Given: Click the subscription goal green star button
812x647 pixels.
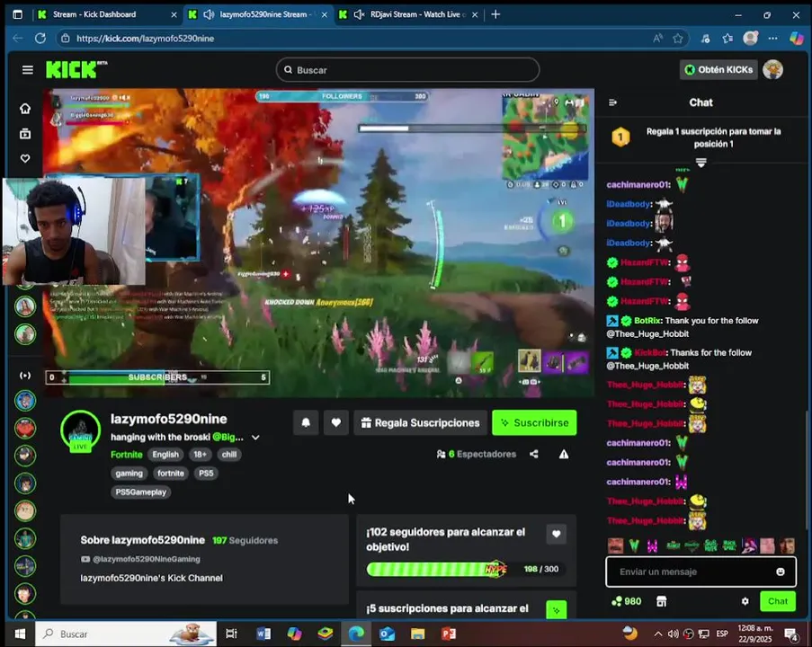Looking at the screenshot, I should [x=557, y=610].
